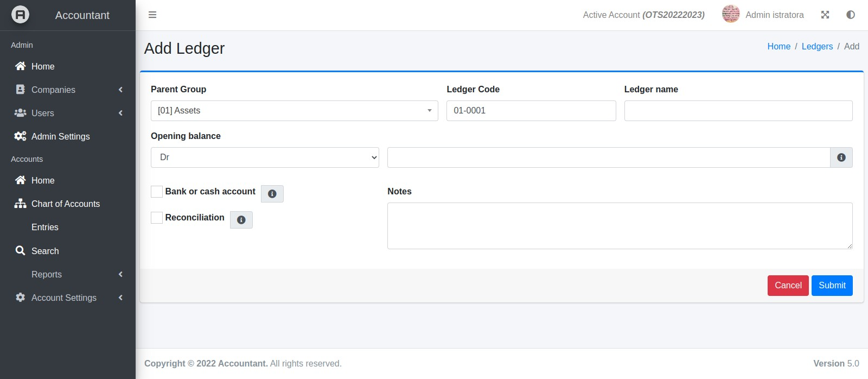Go to Entries in the sidebar
Viewport: 868px width, 379px height.
(45, 227)
